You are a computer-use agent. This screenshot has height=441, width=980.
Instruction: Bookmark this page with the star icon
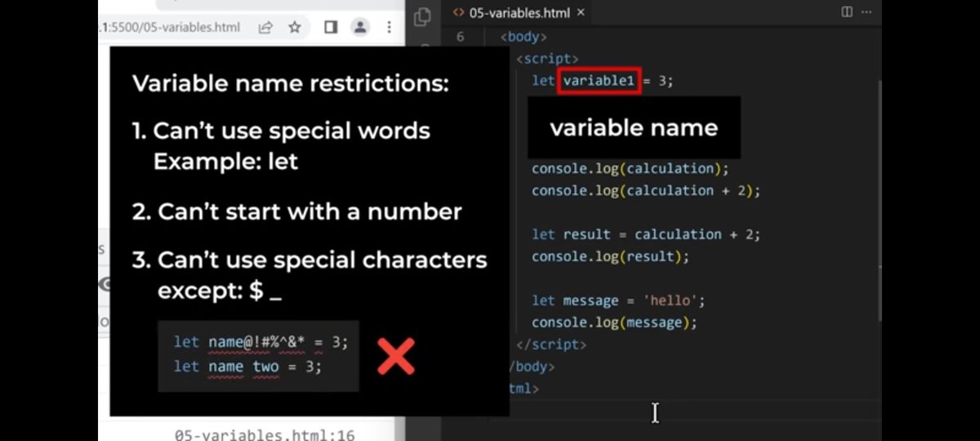295,28
